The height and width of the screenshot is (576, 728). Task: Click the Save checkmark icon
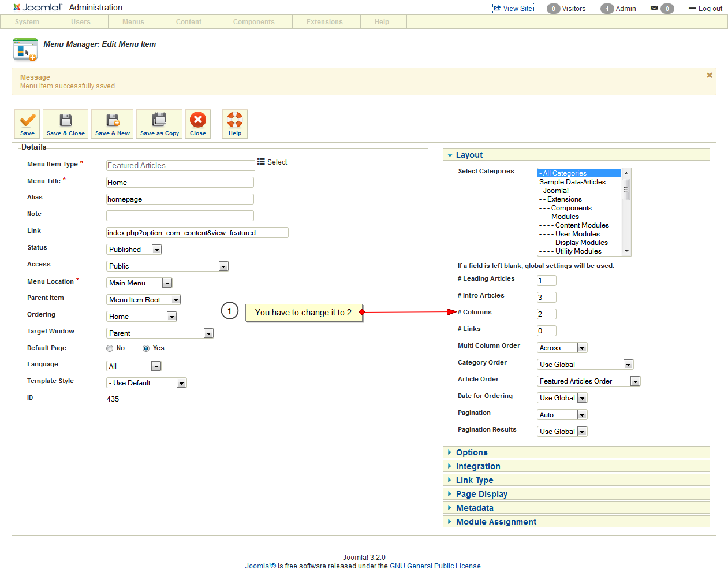click(x=27, y=120)
